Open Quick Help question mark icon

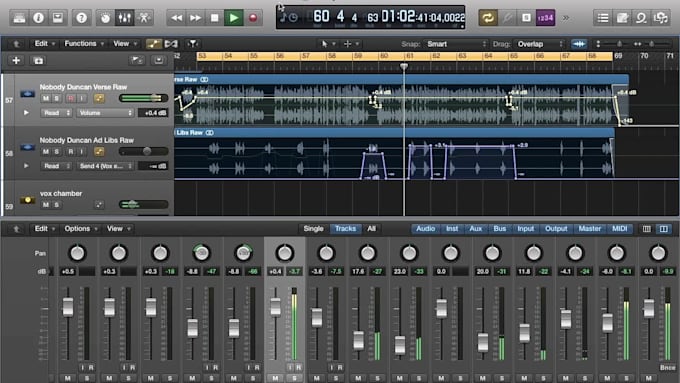pyautogui.click(x=82, y=18)
